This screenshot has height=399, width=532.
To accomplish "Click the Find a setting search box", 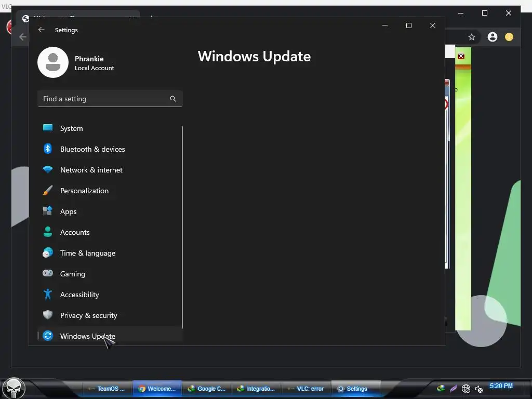I will [110, 99].
